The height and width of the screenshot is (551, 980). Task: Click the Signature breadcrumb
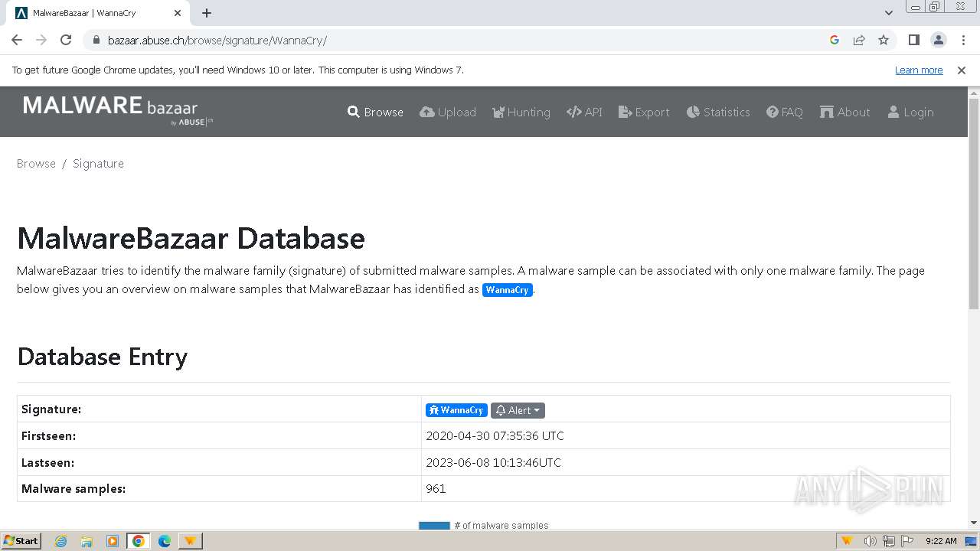[98, 163]
